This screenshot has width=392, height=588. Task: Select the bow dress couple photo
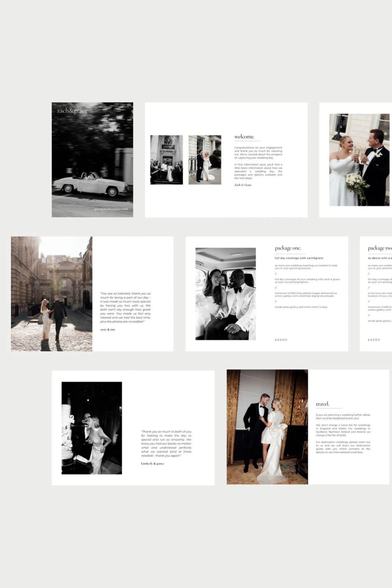[267, 427]
